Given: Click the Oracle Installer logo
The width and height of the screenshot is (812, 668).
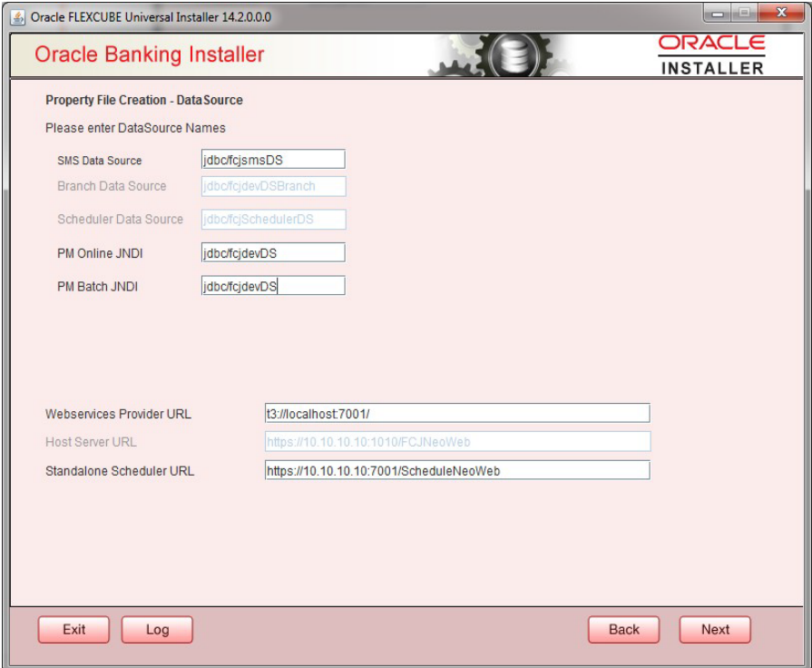Looking at the screenshot, I should tap(711, 55).
